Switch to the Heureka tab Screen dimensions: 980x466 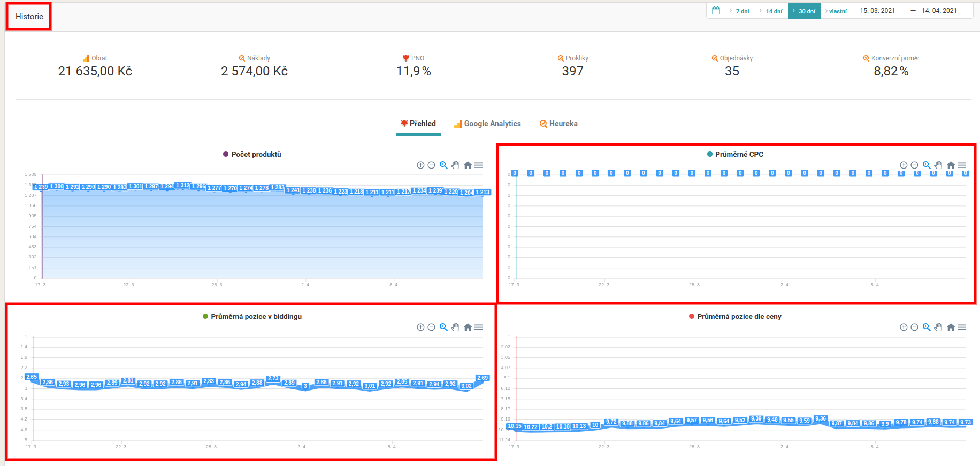pyautogui.click(x=558, y=124)
